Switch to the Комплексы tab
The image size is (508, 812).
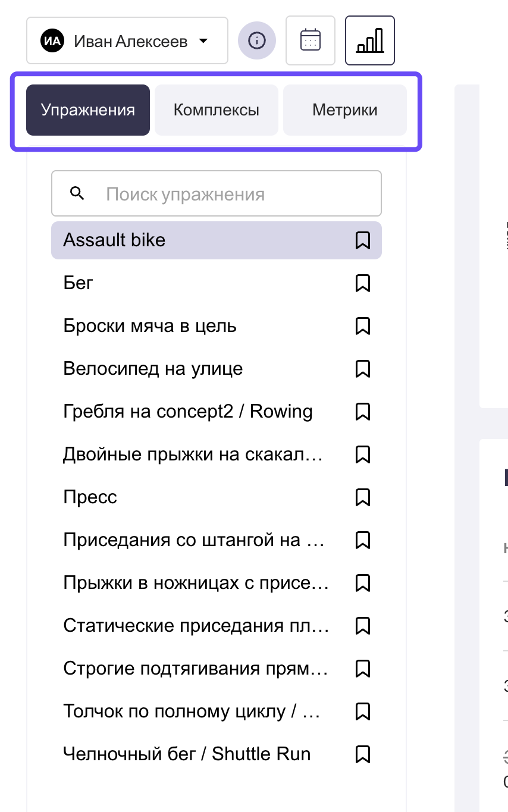pos(217,110)
